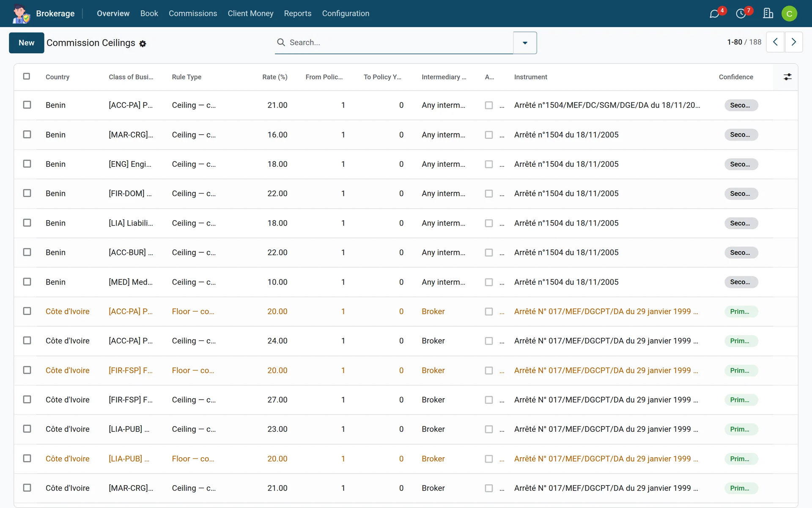812x508 pixels.
Task: Open the Brokerage app home icon
Action: [x=21, y=14]
